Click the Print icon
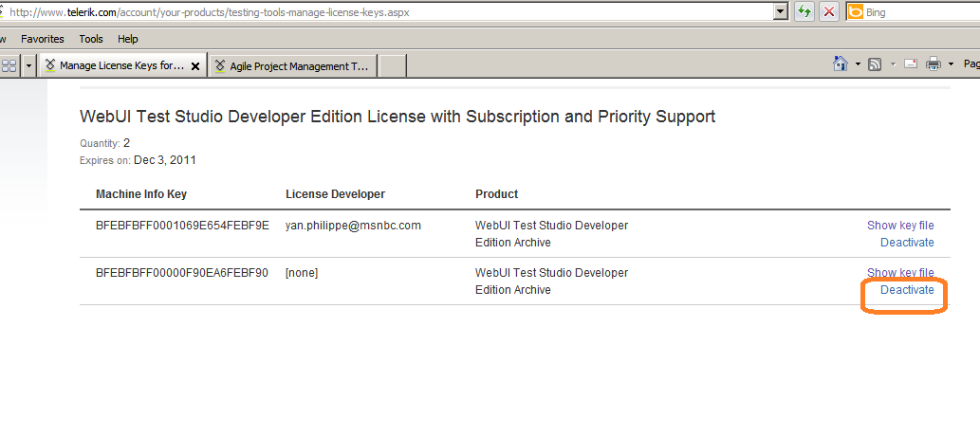980x436 pixels. [x=934, y=64]
